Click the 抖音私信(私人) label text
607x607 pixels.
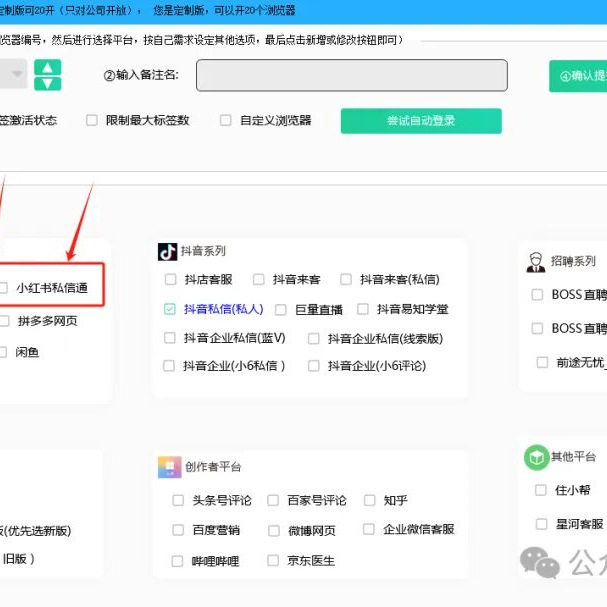click(x=224, y=309)
